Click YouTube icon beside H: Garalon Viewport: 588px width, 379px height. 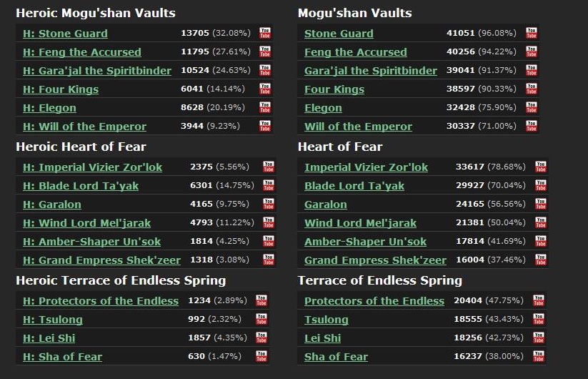[269, 204]
